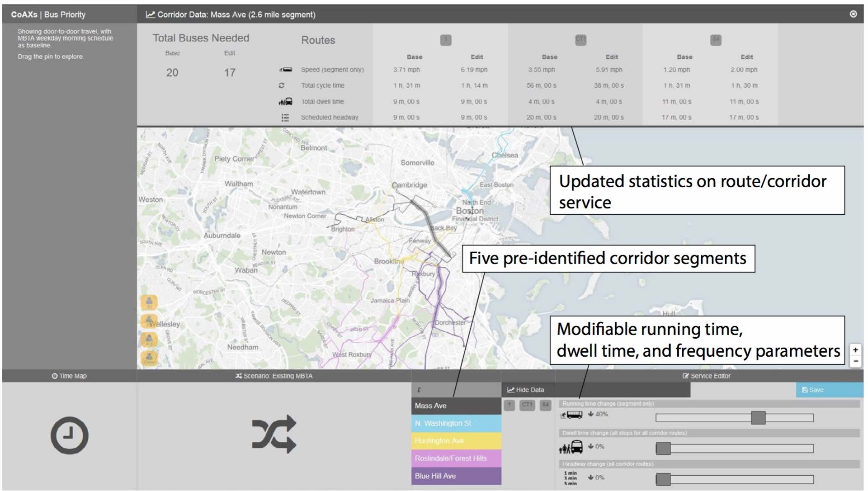Click the headway change slider handle
The width and height of the screenshot is (868, 491).
663,479
